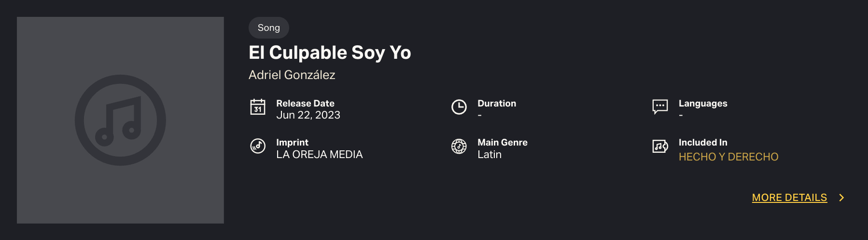Image resolution: width=868 pixels, height=240 pixels.
Task: Open the MORE DETAILS link
Action: pos(789,198)
